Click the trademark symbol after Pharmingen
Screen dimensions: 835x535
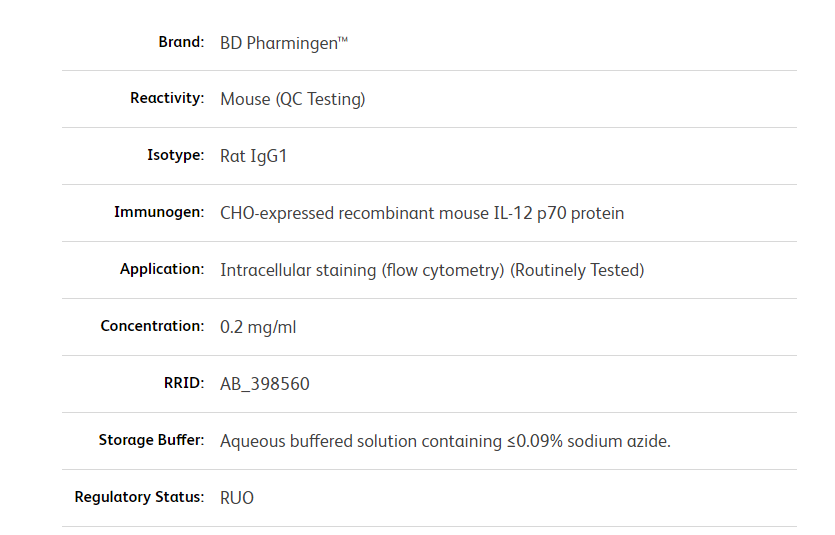pos(343,39)
